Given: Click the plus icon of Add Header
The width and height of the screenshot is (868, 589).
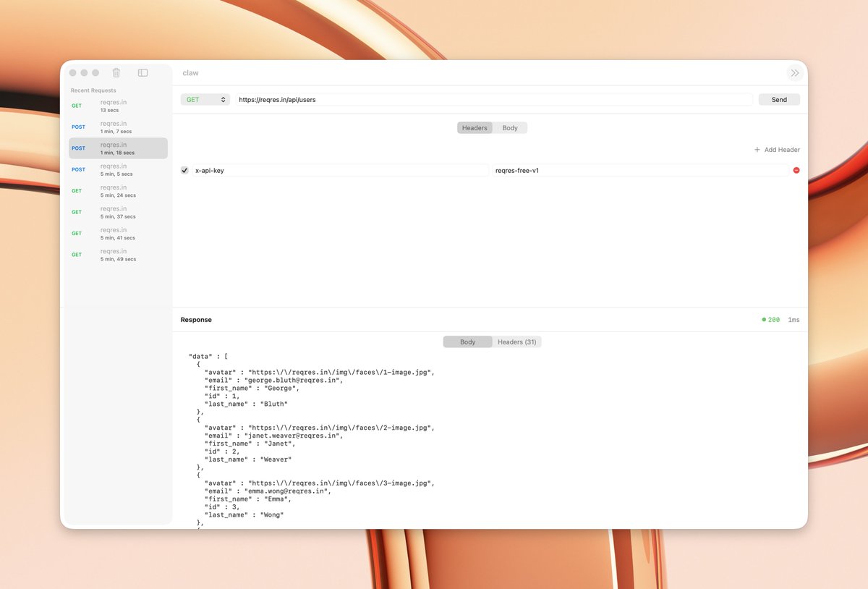Looking at the screenshot, I should click(x=757, y=150).
